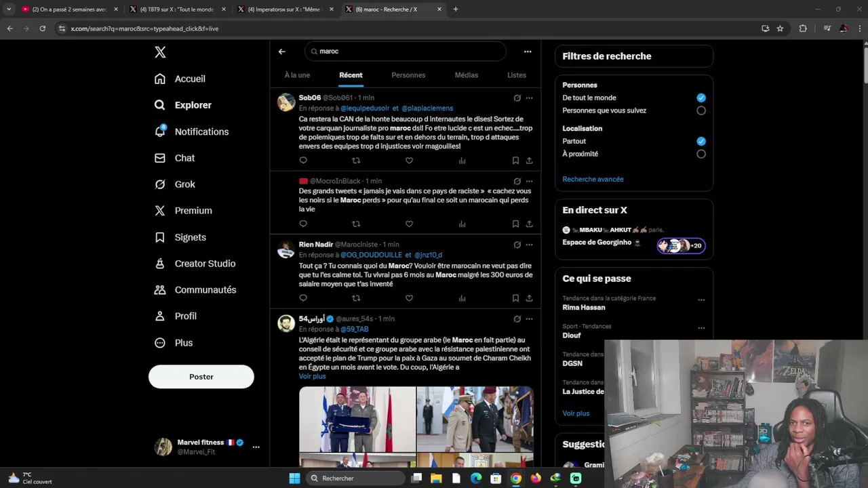Switch to the À la une tab
The image size is (868, 488).
297,75
